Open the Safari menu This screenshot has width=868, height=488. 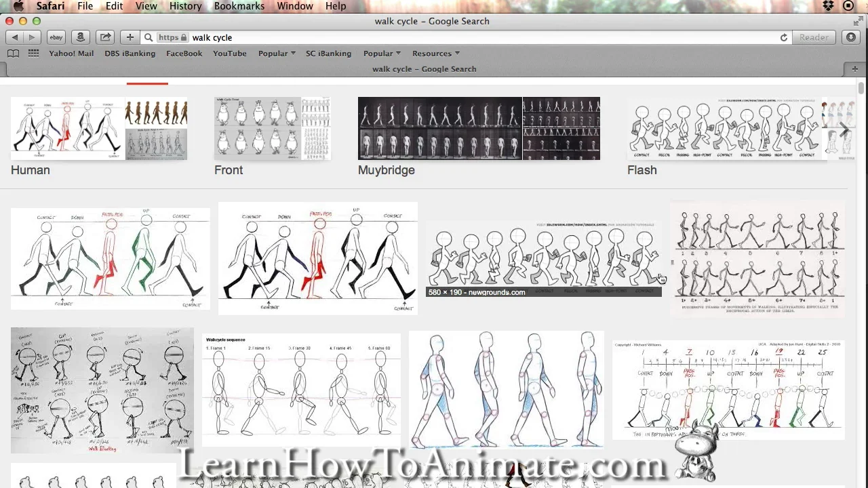pos(51,6)
